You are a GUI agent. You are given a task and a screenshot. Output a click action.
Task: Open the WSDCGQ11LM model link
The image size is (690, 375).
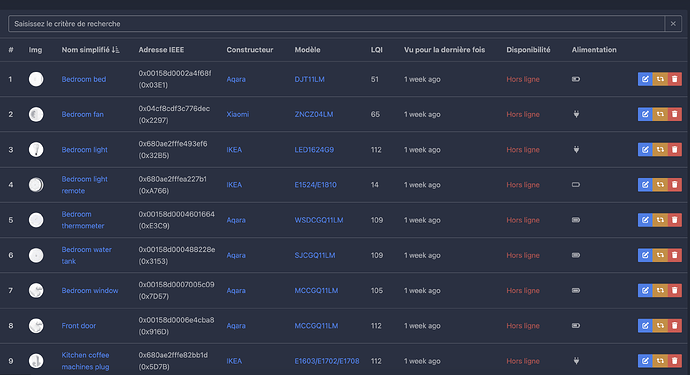pos(319,220)
